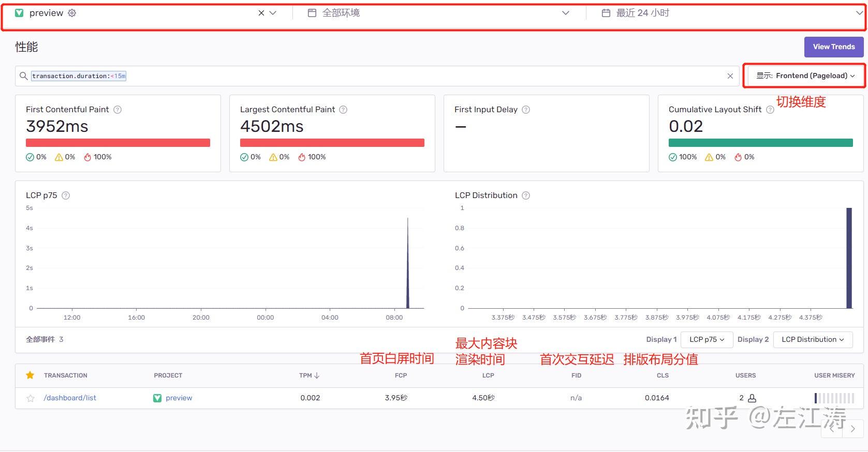868x452 pixels.
Task: Clear the search query with X icon
Action: click(x=730, y=76)
